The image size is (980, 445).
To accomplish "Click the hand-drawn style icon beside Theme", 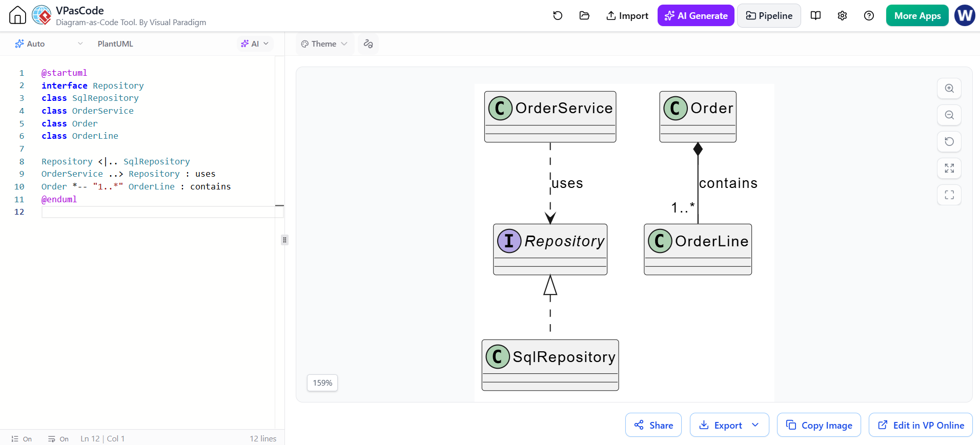I will 368,44.
